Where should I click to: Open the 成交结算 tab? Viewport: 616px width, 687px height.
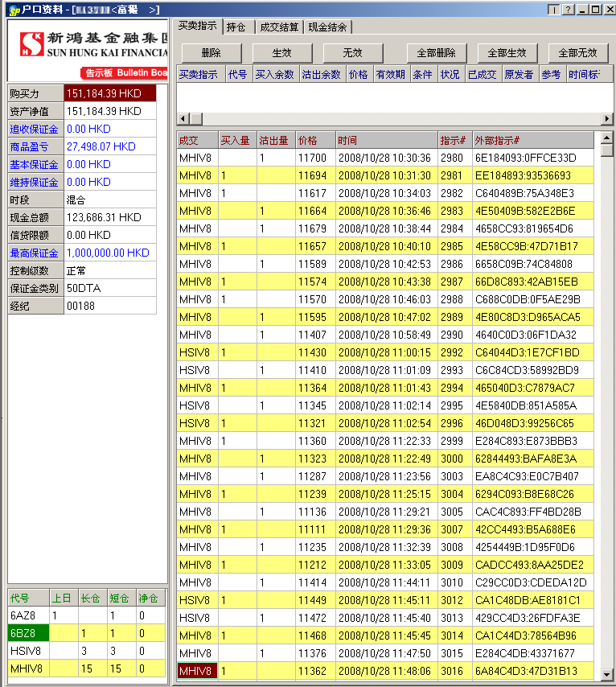click(278, 27)
